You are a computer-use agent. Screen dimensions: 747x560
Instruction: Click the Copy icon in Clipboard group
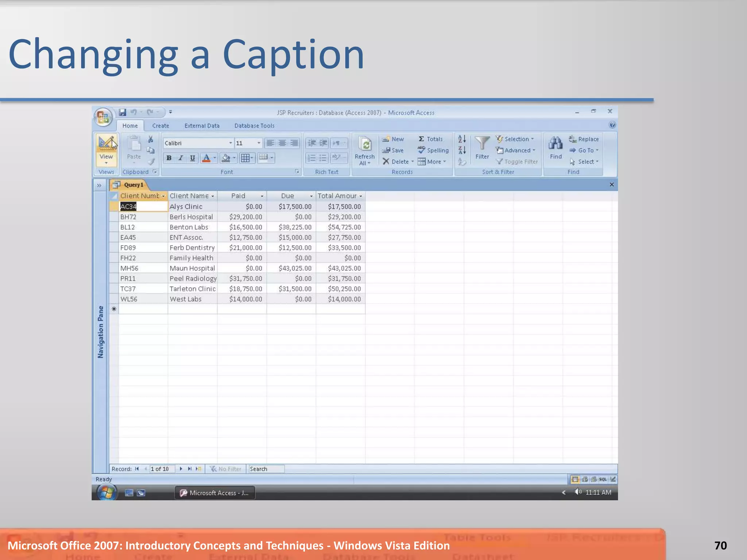click(150, 150)
